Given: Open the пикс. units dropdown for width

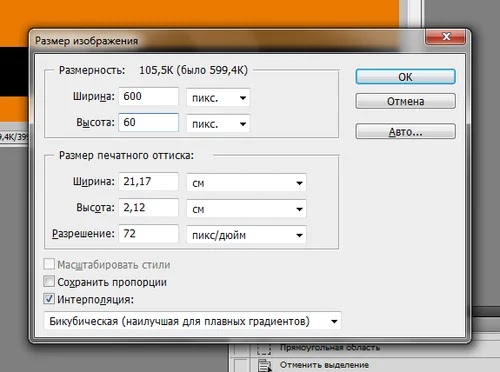Looking at the screenshot, I should tap(218, 98).
